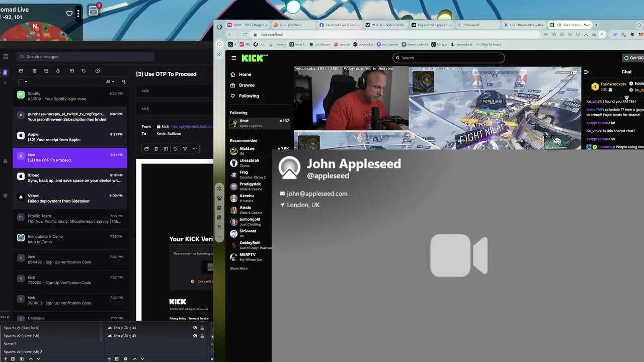Click mark-as-read envelope icon in mail toolbar
The width and height of the screenshot is (644, 362).
point(21,71)
